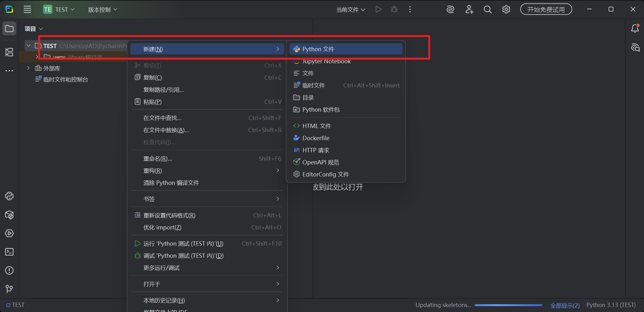Image resolution: width=644 pixels, height=312 pixels.
Task: Choose Jupyter Notebook from submenu
Action: (346, 61)
